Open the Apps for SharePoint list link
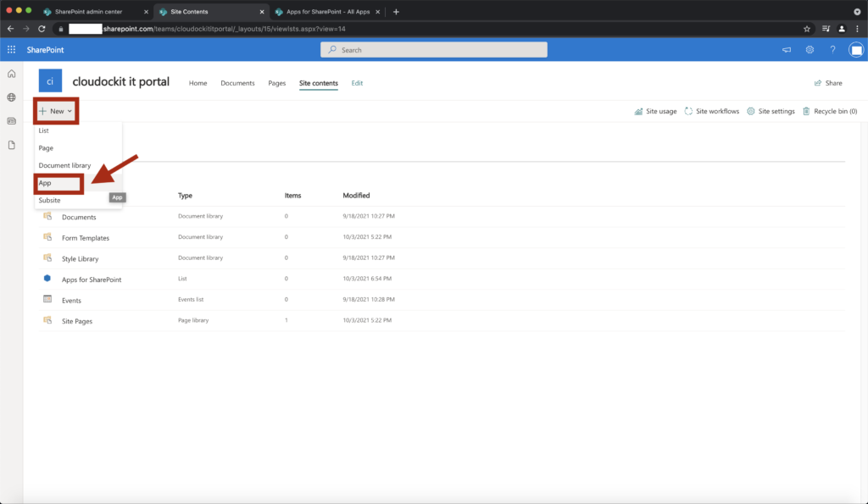Viewport: 868px width, 504px height. [92, 280]
